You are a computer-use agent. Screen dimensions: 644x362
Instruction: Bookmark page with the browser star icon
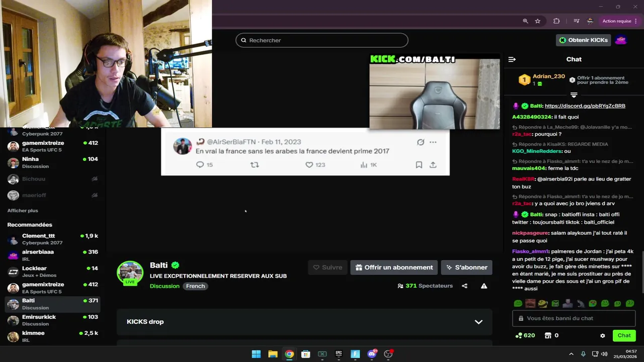[x=537, y=21]
